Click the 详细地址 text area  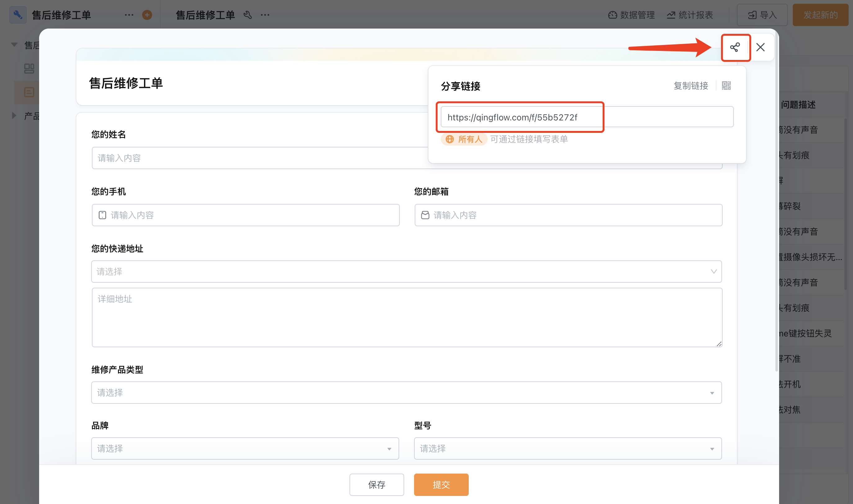407,317
